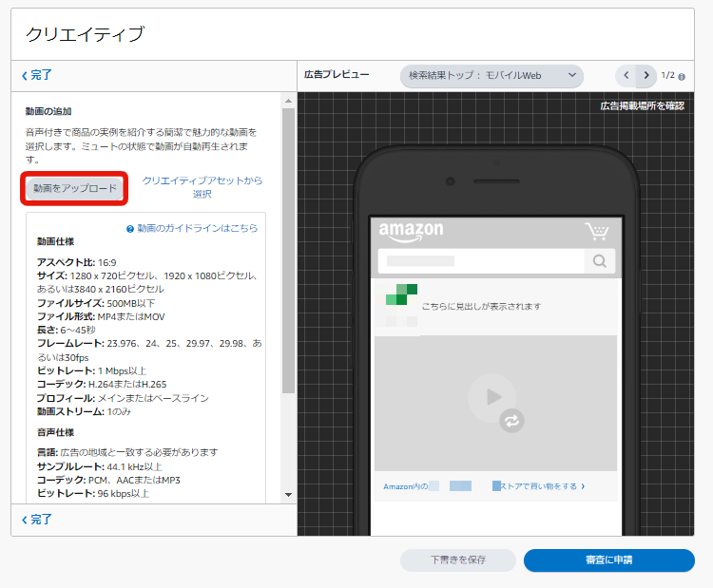Click the 動画をアップロード button
This screenshot has height=588, width=713.
click(x=75, y=188)
